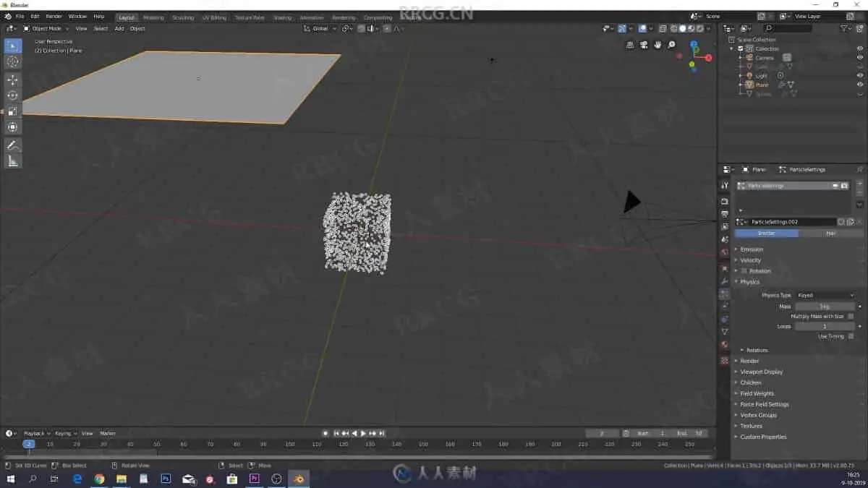Open the Particles properties tab icon
This screenshot has height=488, width=868.
pos(724,294)
